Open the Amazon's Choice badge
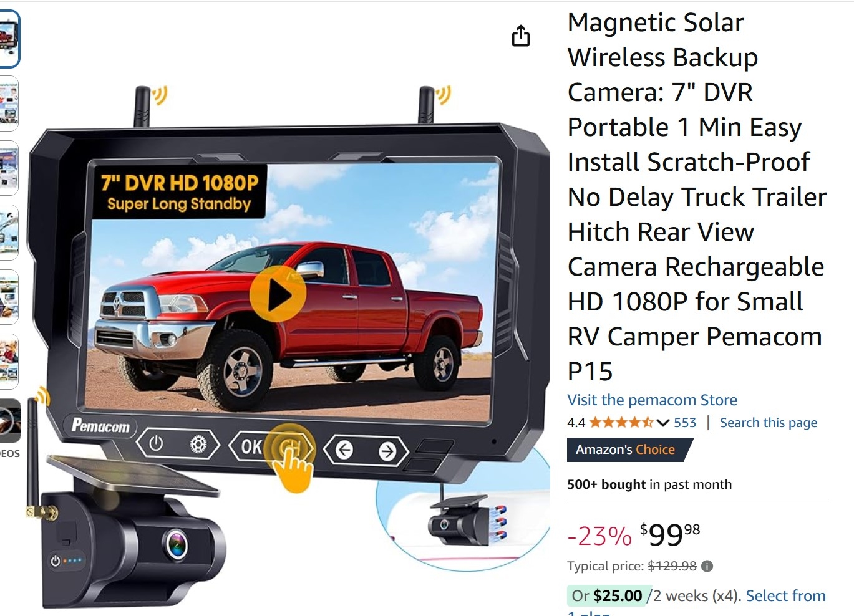The width and height of the screenshot is (854, 616). tap(626, 450)
